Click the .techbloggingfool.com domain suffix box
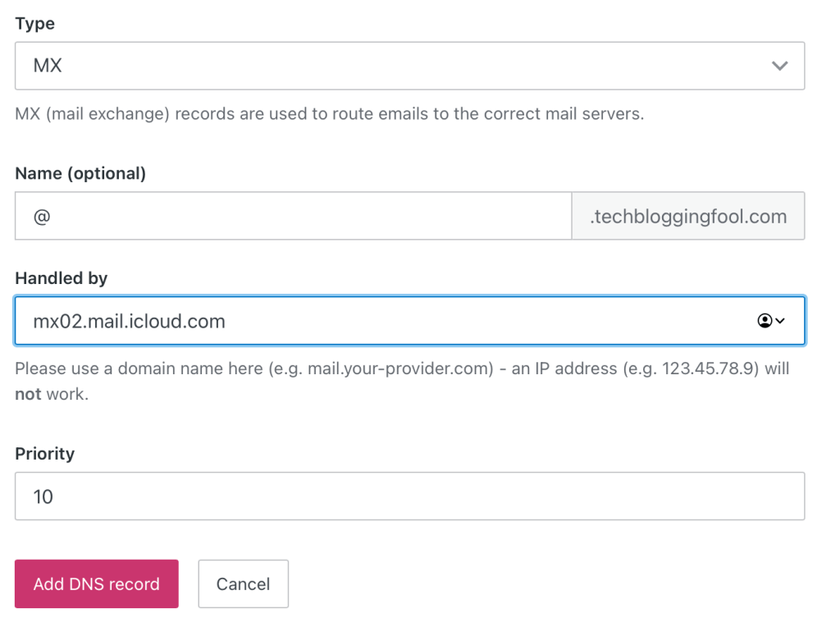840x618 pixels. click(x=688, y=217)
